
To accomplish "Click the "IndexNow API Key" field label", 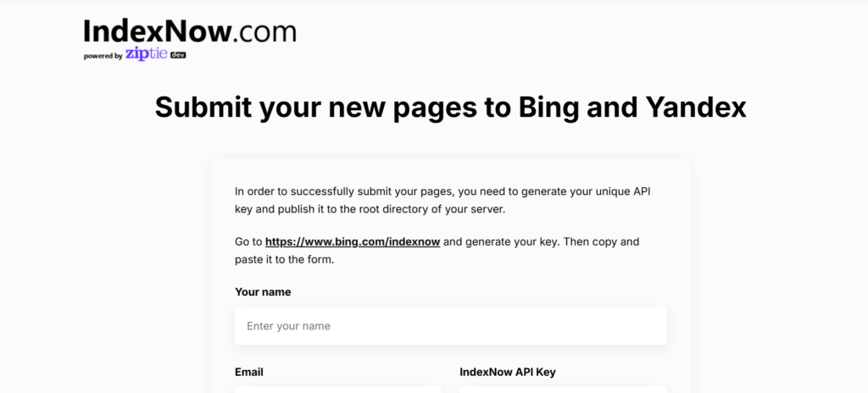I will tap(507, 372).
